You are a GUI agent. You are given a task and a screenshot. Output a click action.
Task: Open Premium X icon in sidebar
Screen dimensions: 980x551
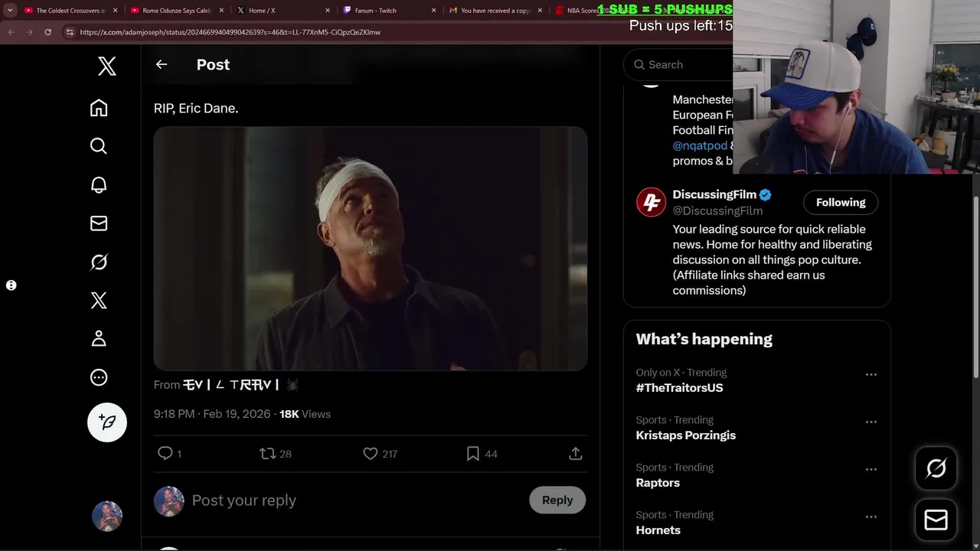(x=99, y=300)
